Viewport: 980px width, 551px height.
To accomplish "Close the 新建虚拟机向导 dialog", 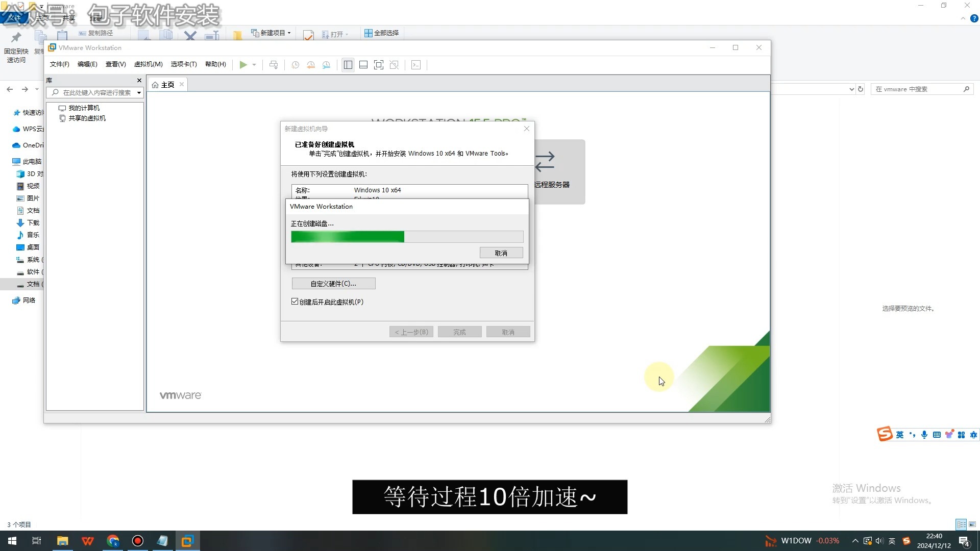I will 527,129.
